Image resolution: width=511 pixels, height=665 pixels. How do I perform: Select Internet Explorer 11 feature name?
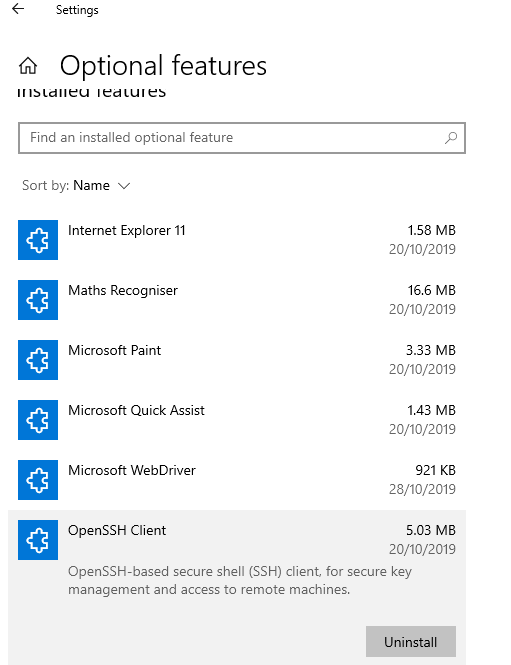[x=127, y=230]
